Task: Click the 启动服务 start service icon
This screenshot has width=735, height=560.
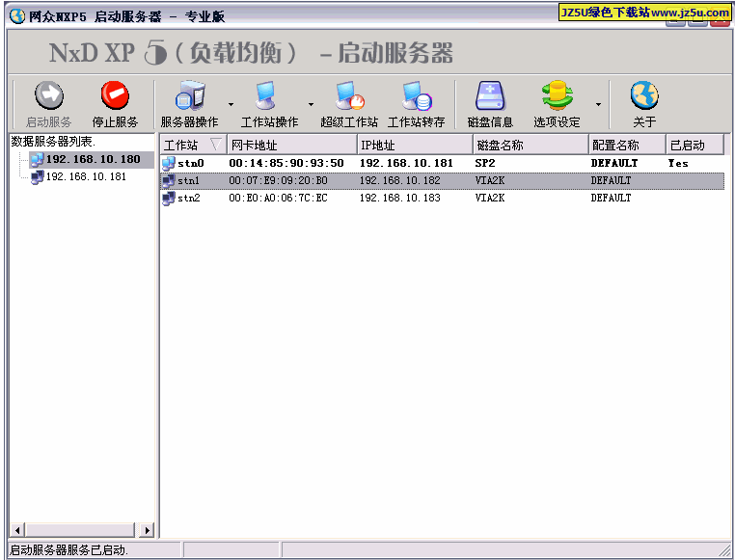Action: pyautogui.click(x=49, y=95)
